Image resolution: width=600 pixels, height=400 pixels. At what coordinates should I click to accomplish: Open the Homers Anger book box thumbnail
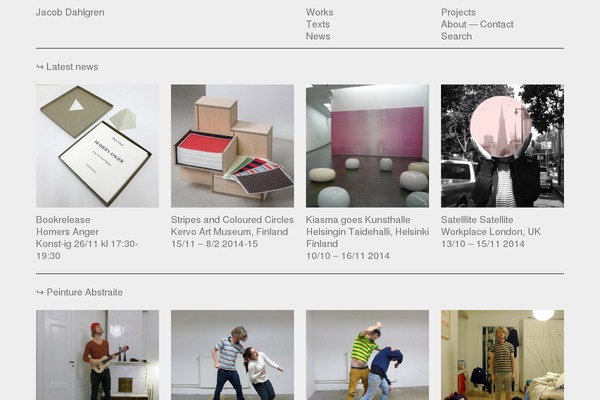(x=98, y=146)
